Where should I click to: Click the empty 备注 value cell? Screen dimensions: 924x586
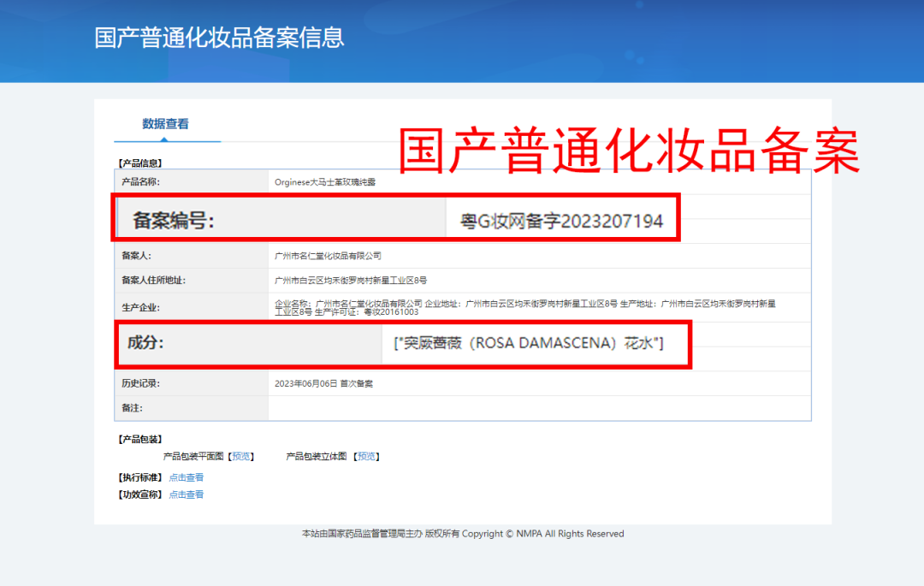tap(539, 408)
